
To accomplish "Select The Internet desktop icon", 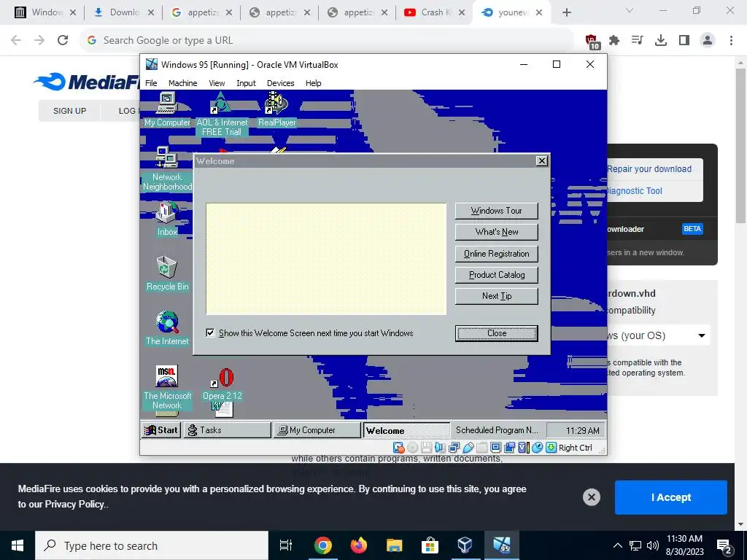I will click(x=167, y=329).
